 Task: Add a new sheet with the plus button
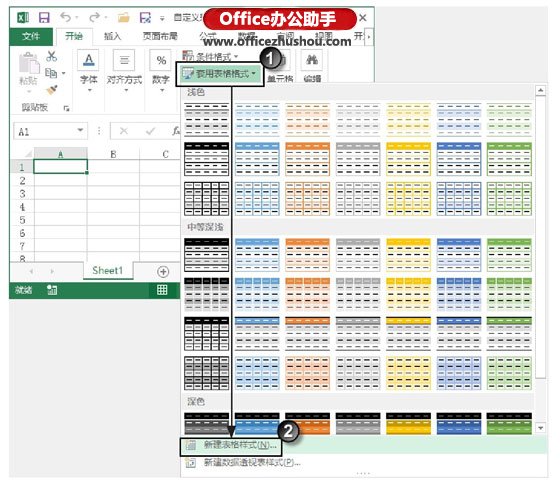click(x=163, y=272)
